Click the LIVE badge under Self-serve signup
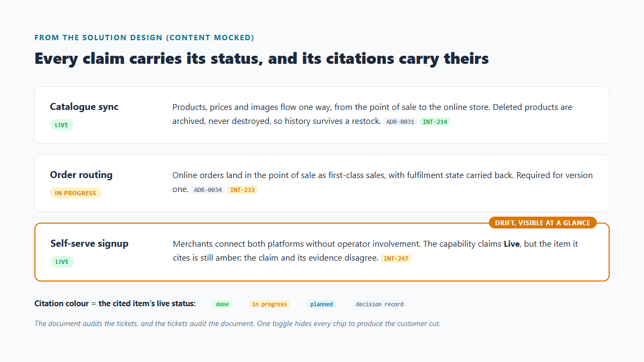 (62, 262)
